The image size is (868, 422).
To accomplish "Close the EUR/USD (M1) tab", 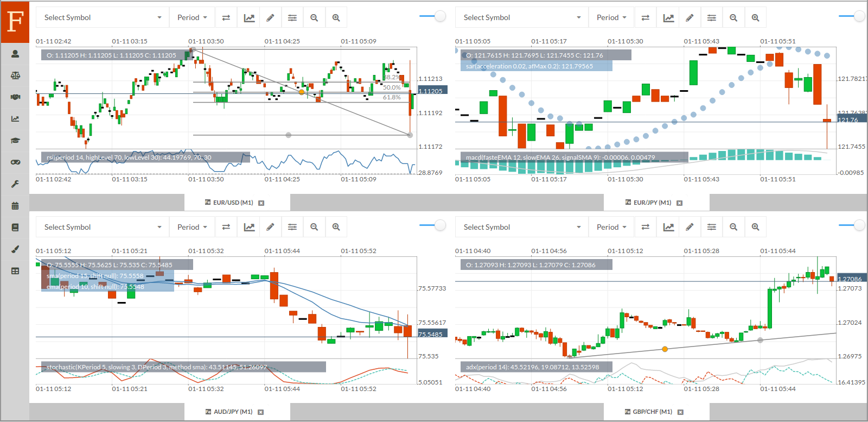I will 261,203.
